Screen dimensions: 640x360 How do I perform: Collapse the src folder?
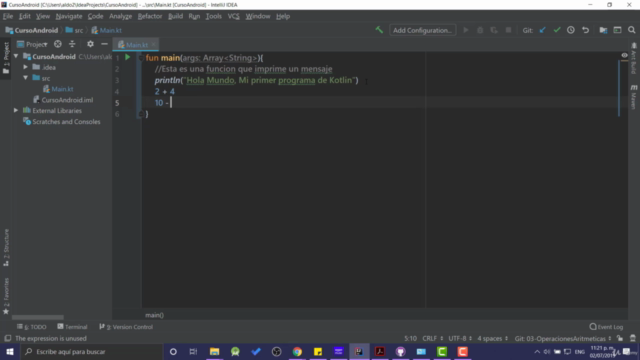(x=26, y=78)
